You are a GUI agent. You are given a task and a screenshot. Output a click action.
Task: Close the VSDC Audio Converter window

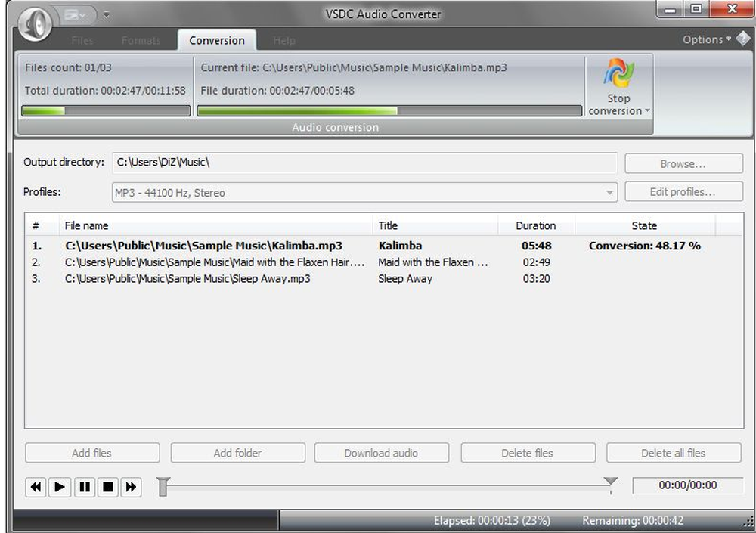point(732,9)
